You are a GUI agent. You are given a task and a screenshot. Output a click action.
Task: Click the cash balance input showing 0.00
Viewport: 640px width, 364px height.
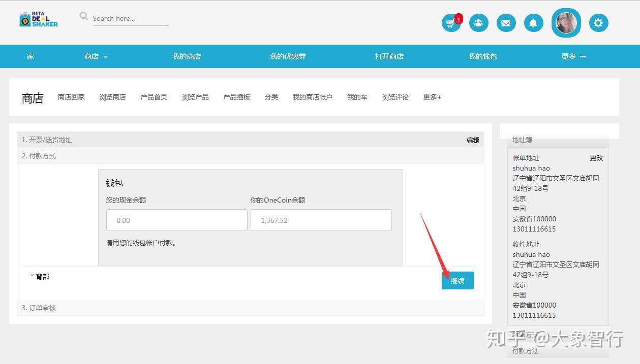(176, 220)
